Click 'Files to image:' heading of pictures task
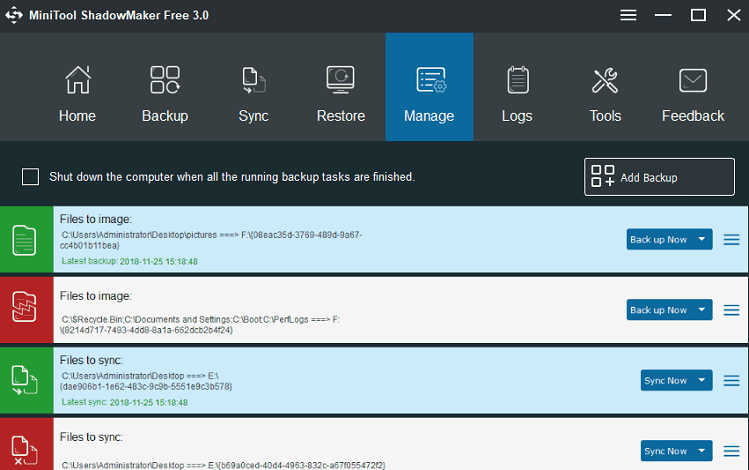This screenshot has height=470, width=749. coord(96,219)
